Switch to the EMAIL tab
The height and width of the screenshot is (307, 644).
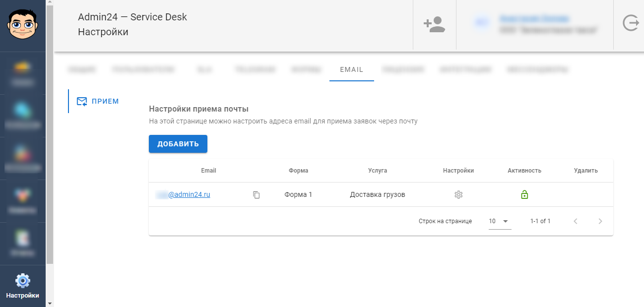pos(352,70)
